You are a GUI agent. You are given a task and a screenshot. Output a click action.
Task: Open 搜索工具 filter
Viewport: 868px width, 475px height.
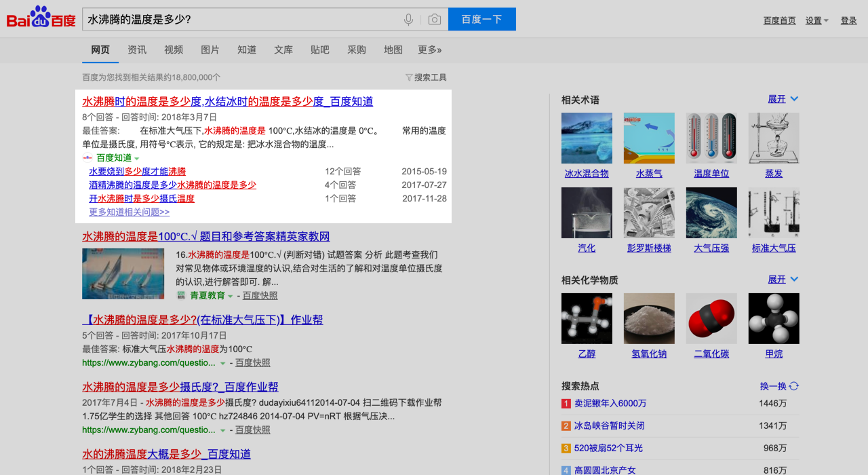tap(426, 77)
